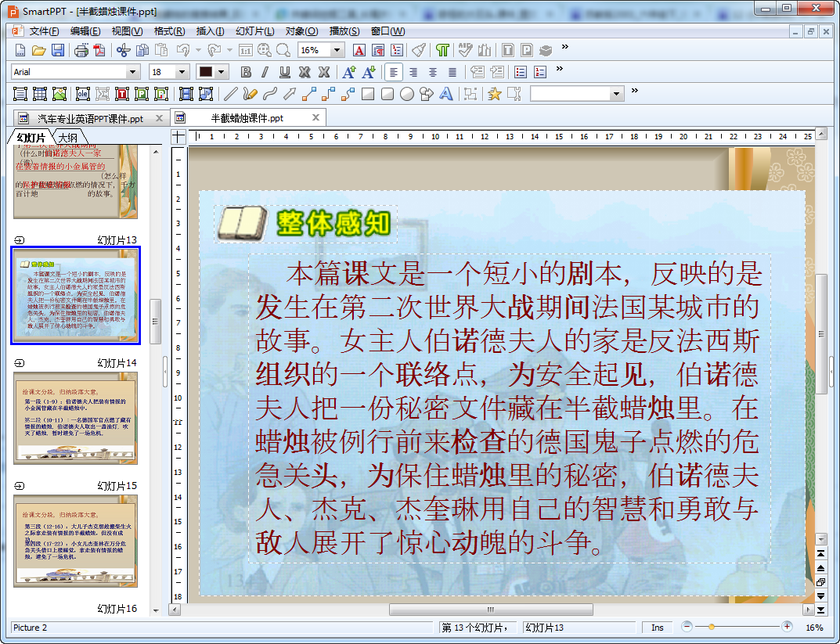Viewport: 840px width, 644px height.
Task: Open the 编辑(E) menu
Action: point(85,31)
